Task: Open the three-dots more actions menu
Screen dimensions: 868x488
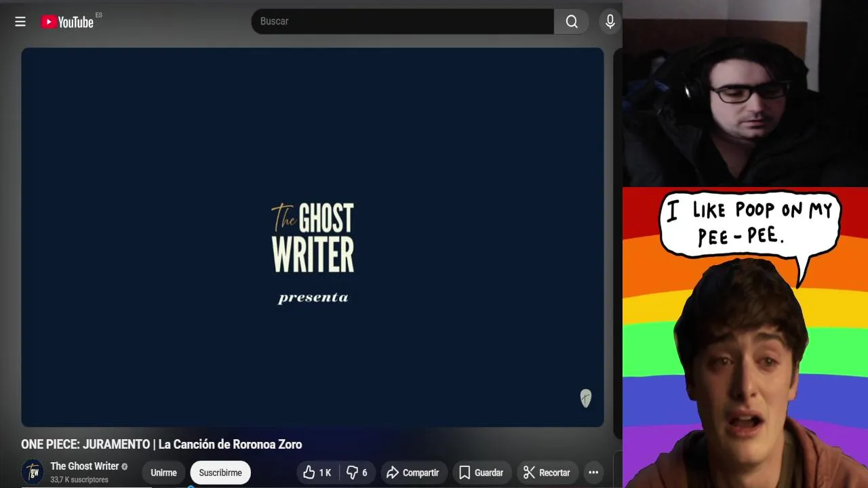Action: click(x=593, y=472)
